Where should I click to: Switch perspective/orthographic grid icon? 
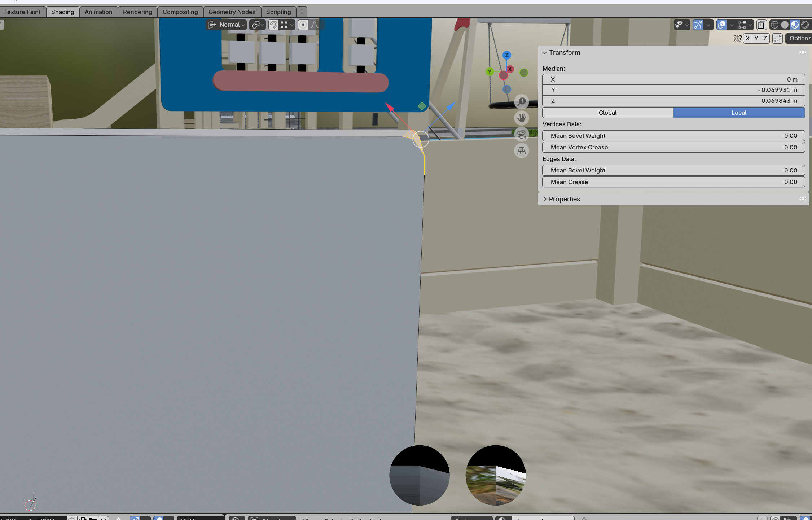coord(522,150)
